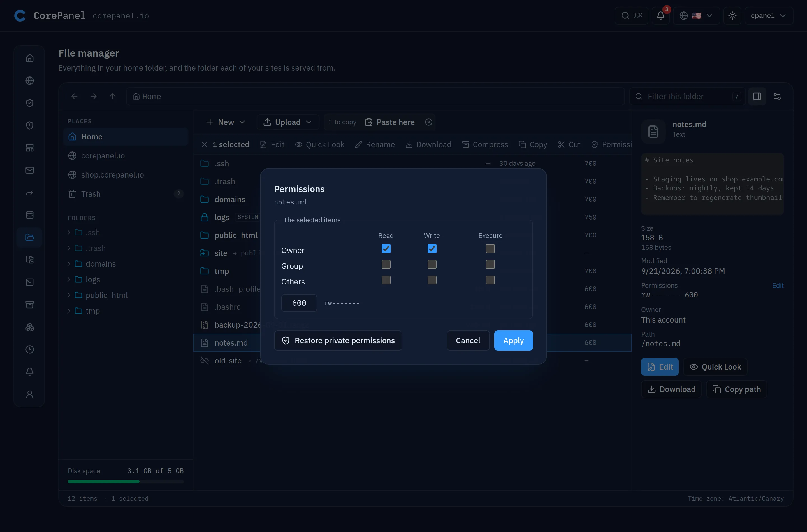Click Copy path in details panel
The height and width of the screenshot is (532, 807).
click(736, 389)
